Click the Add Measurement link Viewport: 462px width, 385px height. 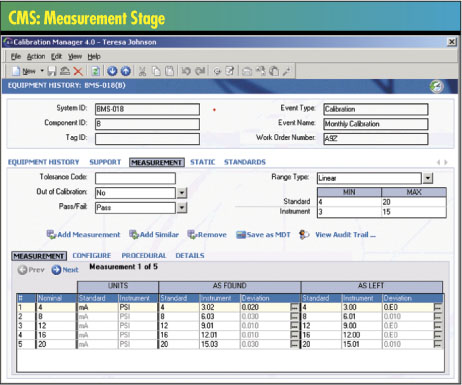(x=83, y=235)
